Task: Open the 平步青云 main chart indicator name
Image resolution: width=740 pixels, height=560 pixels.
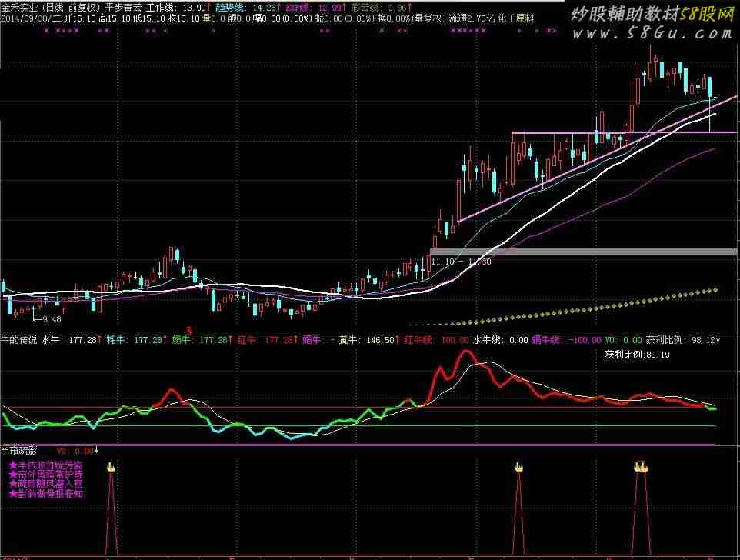Action: point(124,5)
